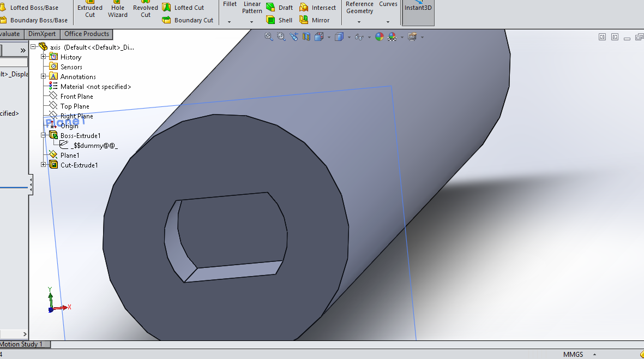Toggle the Section View icon
The image size is (644, 359).
coord(306,37)
